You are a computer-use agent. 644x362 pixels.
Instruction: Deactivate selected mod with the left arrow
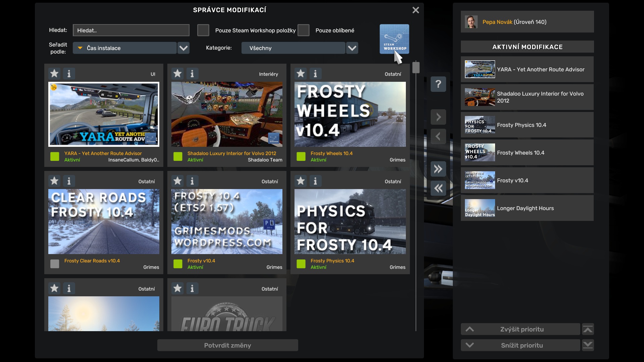point(438,136)
